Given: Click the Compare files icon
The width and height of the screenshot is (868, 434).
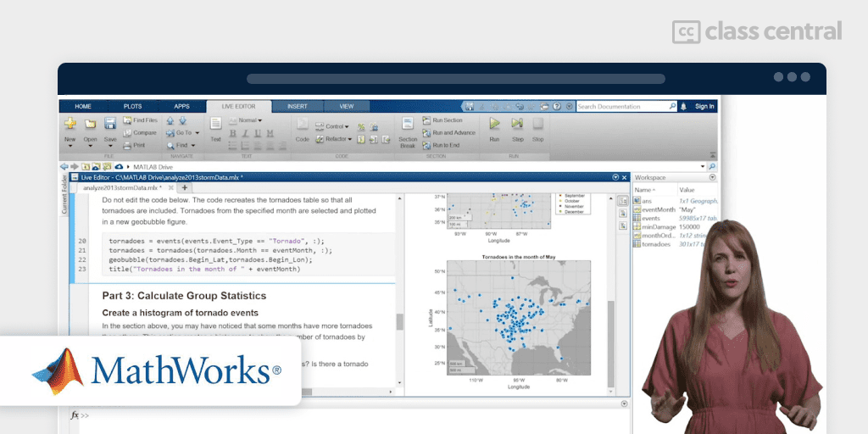Looking at the screenshot, I should [x=140, y=133].
